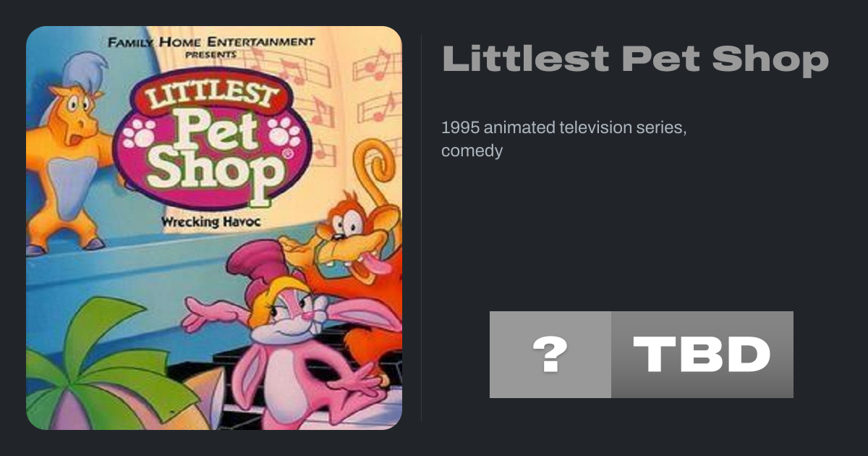This screenshot has height=456, width=868.
Task: Click the orange horse with blue mane
Action: click(72, 159)
